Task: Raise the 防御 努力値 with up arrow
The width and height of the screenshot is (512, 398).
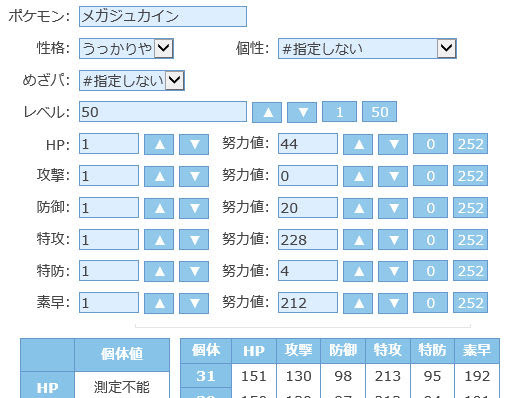Action: [358, 208]
